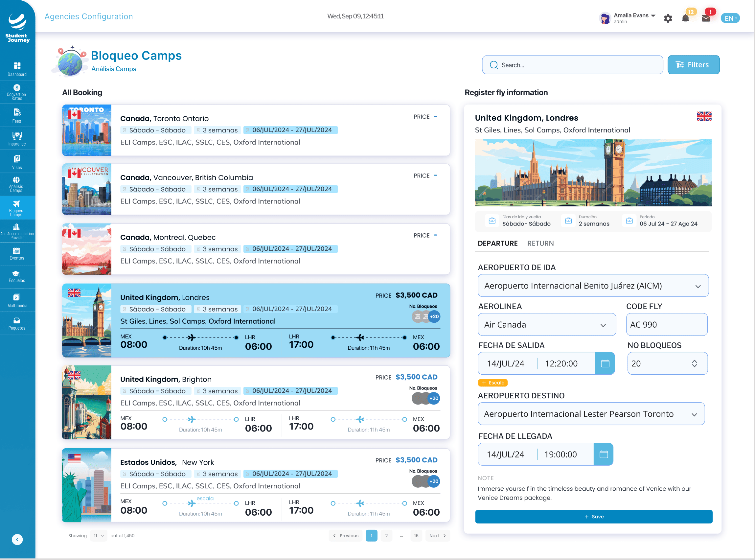Viewport: 755px width, 560px height.
Task: Toggle price on Vancouver booking card
Action: 435,175
